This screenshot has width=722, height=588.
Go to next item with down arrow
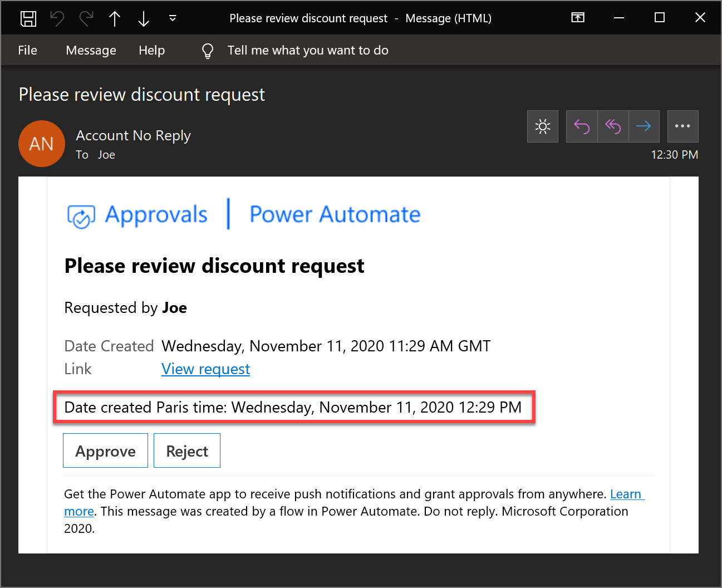[x=144, y=18]
